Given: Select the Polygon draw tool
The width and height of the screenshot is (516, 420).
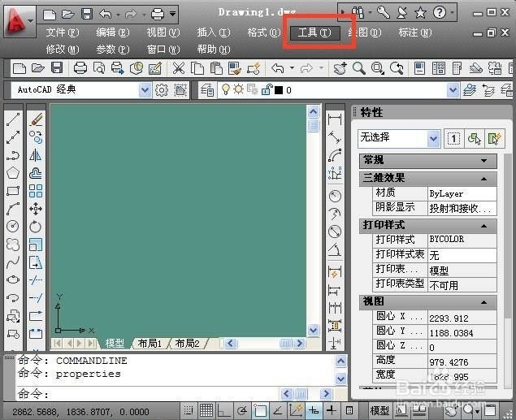Looking at the screenshot, I should (x=13, y=173).
